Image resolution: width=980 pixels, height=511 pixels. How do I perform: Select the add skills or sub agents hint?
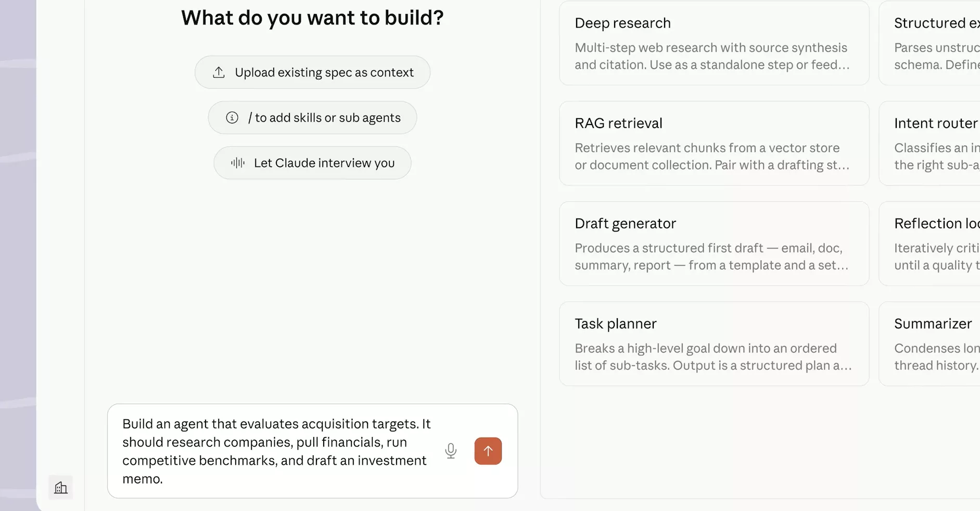(x=312, y=118)
